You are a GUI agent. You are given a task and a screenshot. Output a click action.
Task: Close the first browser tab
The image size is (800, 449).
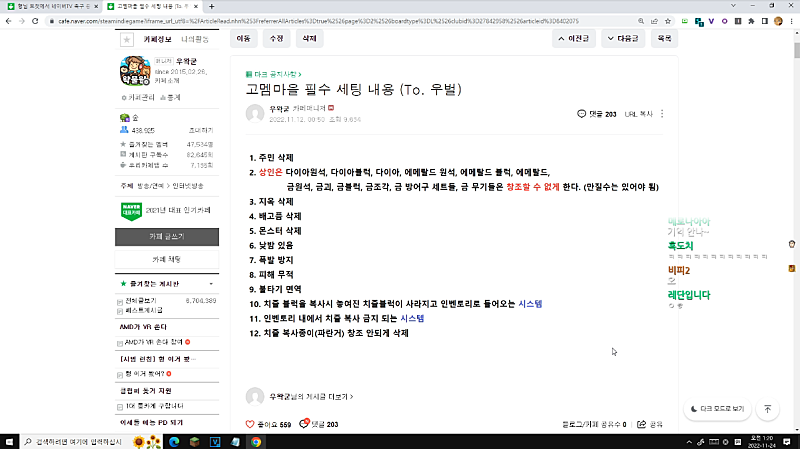(x=96, y=7)
